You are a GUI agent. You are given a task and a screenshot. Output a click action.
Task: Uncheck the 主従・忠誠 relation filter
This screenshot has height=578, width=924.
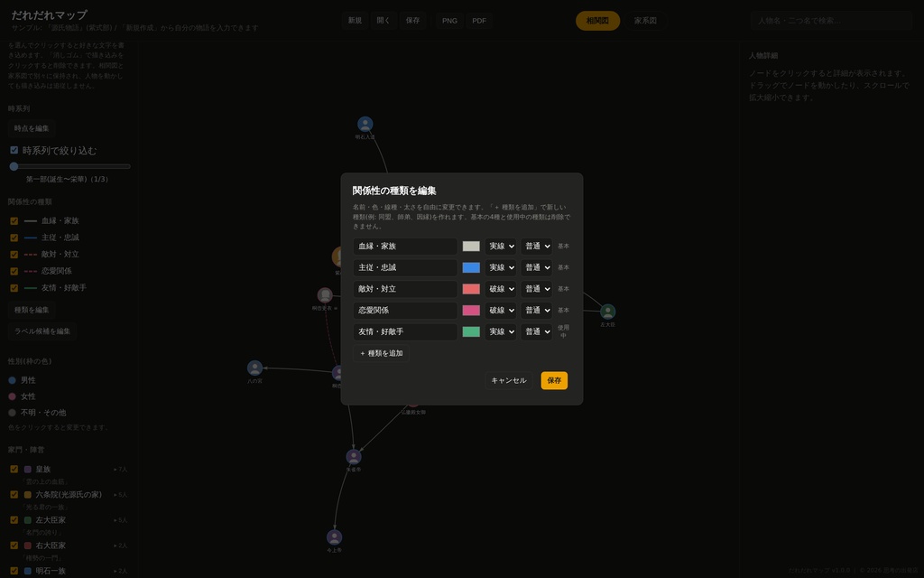pos(14,238)
